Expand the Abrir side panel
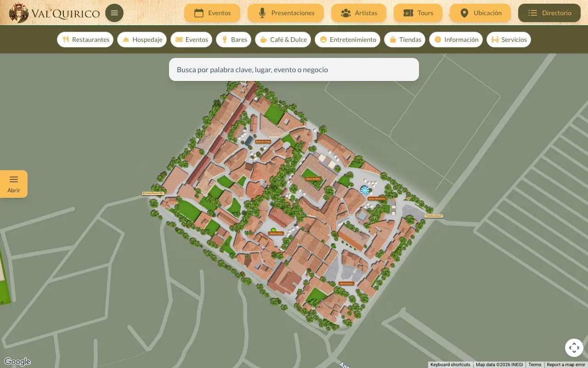Image resolution: width=588 pixels, height=368 pixels. [x=14, y=184]
